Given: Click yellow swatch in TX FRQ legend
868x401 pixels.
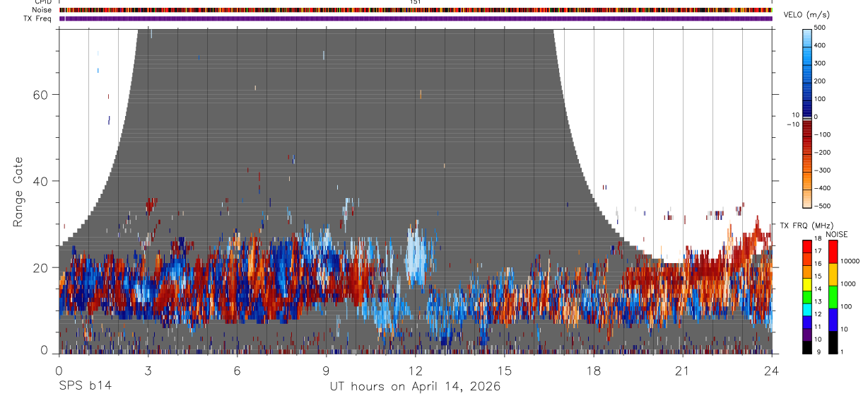Looking at the screenshot, I should pos(807,283).
